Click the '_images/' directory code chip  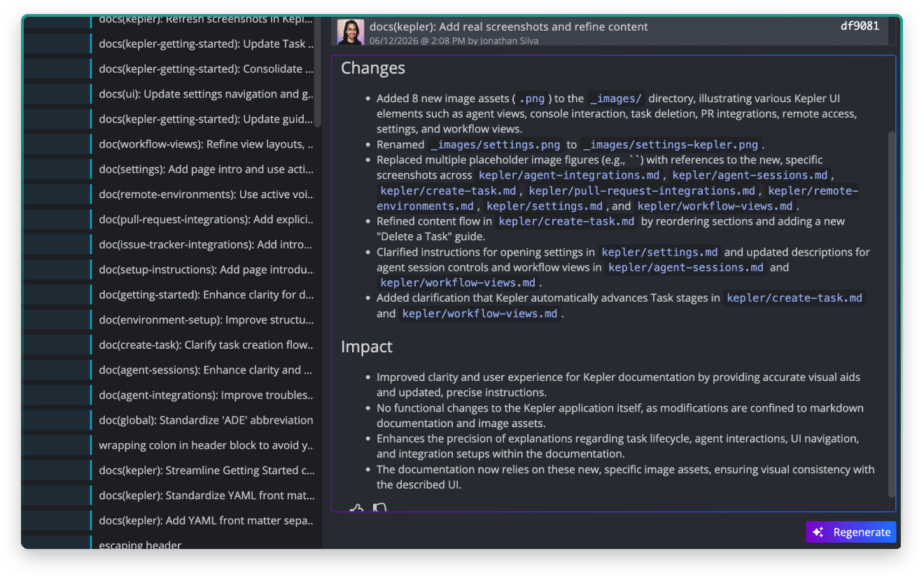click(x=616, y=99)
